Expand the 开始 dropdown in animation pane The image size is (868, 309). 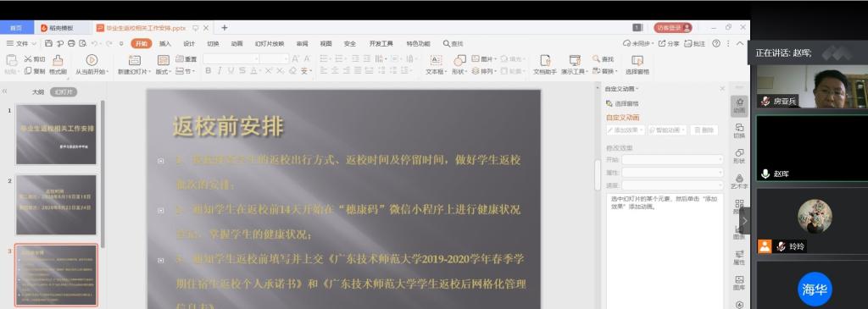tap(672, 160)
